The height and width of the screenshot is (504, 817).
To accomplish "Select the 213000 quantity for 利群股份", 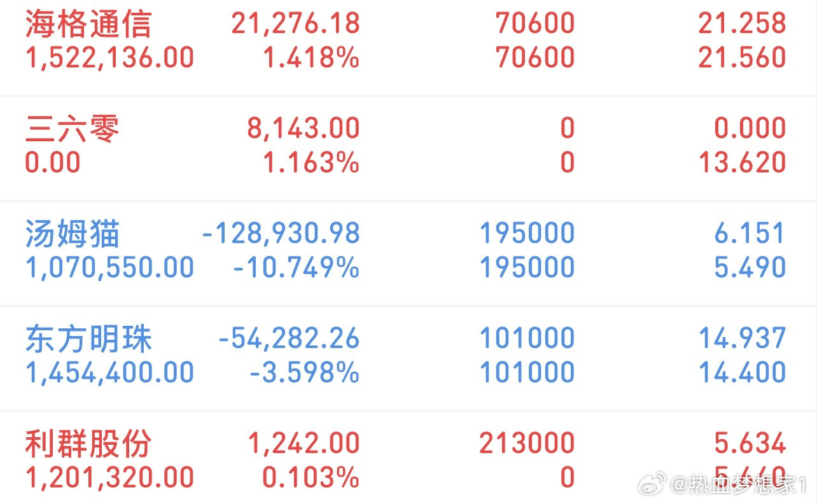I will click(x=533, y=442).
